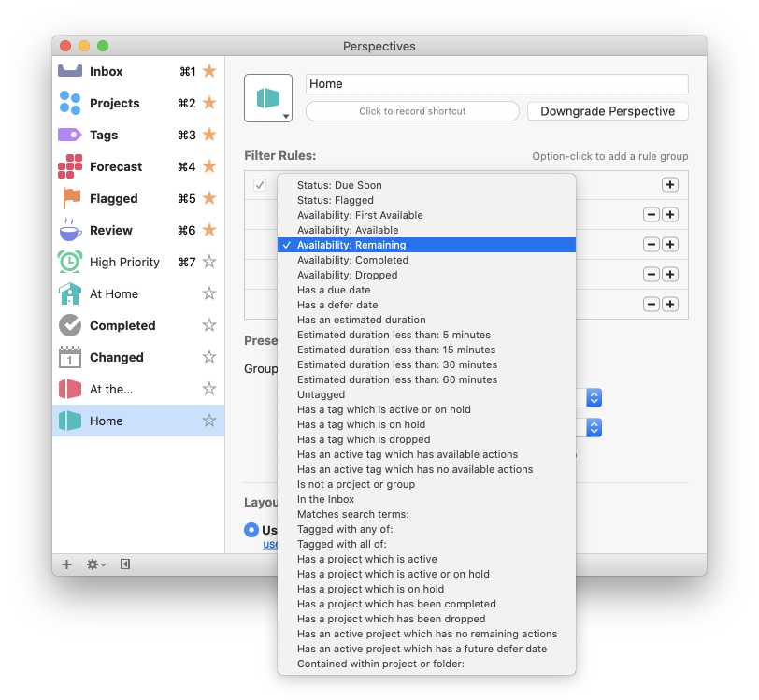The image size is (759, 700).
Task: Open the perspective icon chooser dropdown
Action: tap(268, 99)
